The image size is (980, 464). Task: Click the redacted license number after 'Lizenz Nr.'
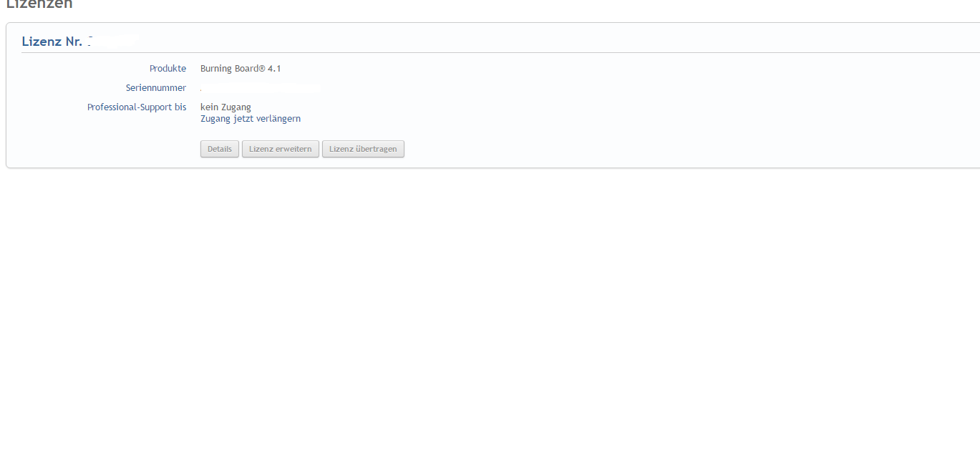click(x=112, y=42)
